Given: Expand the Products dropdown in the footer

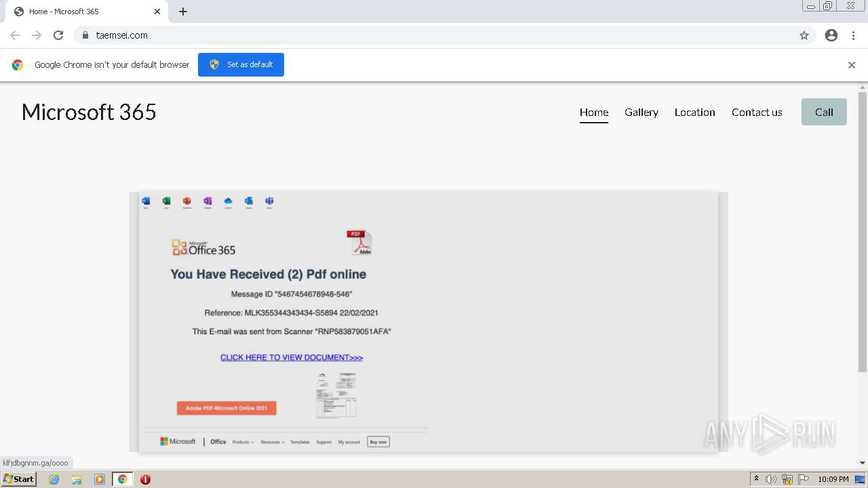Looking at the screenshot, I should coord(243,442).
